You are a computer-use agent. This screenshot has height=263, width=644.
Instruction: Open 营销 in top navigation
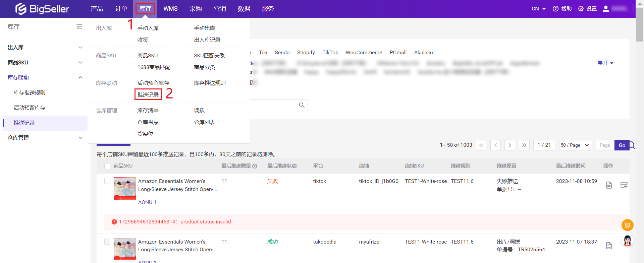coord(220,9)
